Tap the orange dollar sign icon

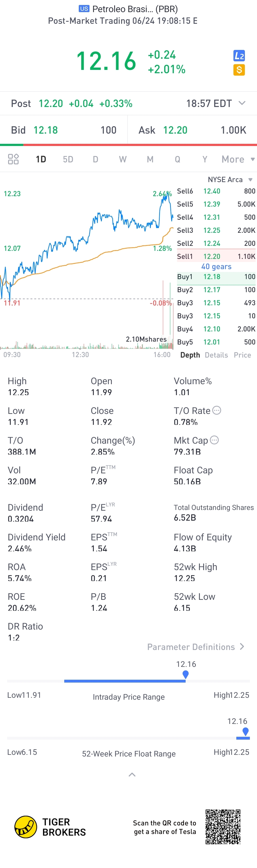pyautogui.click(x=239, y=70)
